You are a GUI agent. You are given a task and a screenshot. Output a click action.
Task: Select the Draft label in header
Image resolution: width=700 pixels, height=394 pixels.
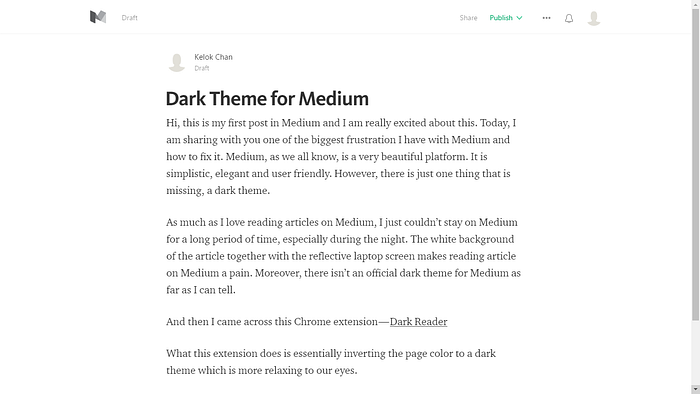[x=129, y=18]
